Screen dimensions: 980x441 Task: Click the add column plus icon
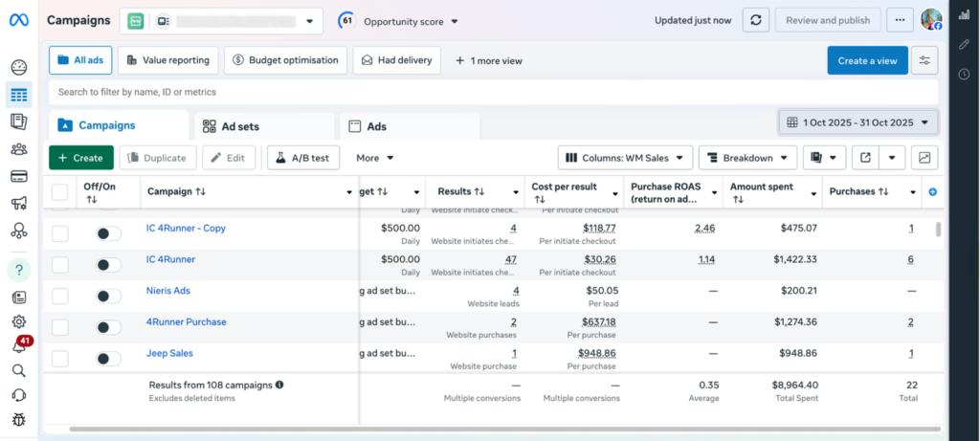point(933,192)
